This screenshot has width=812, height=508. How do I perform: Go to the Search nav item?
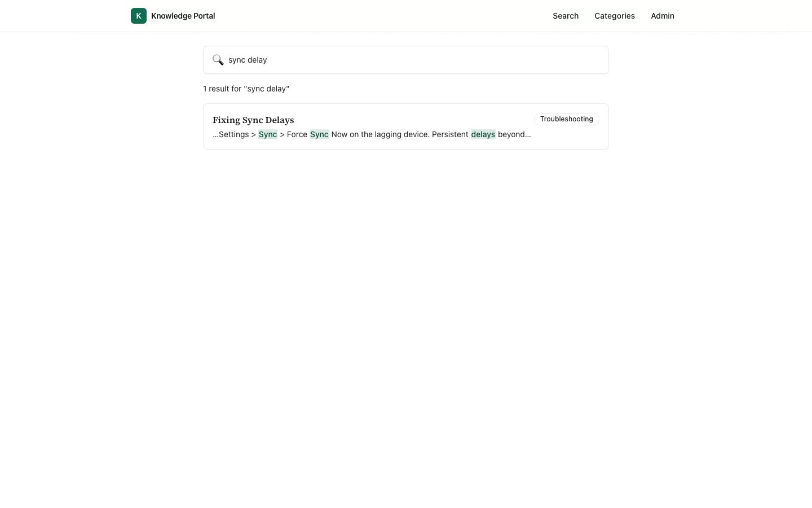click(566, 16)
